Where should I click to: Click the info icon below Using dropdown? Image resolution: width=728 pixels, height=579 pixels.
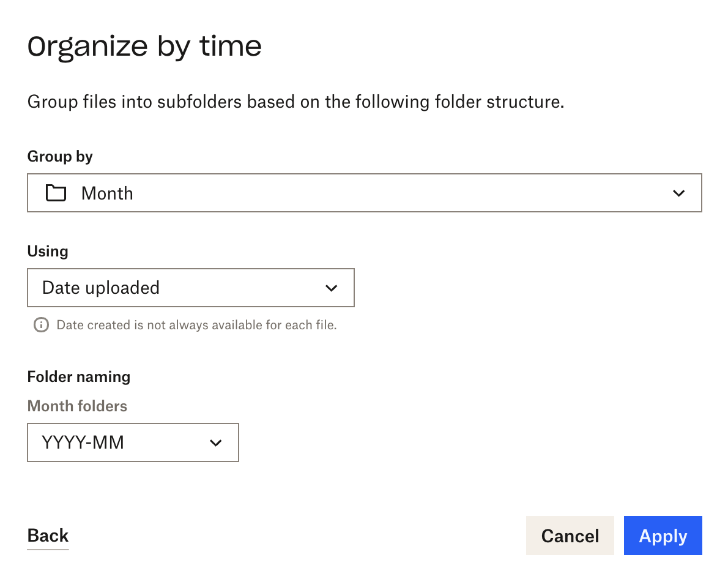click(41, 325)
